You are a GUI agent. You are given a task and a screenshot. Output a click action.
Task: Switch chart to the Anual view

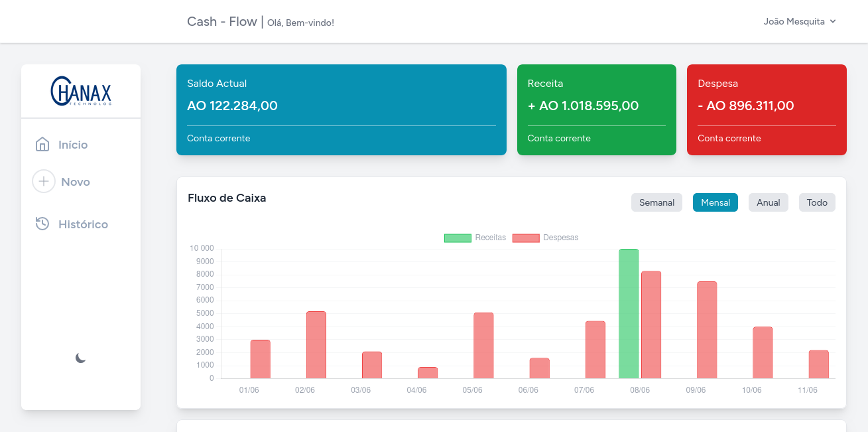tap(769, 202)
